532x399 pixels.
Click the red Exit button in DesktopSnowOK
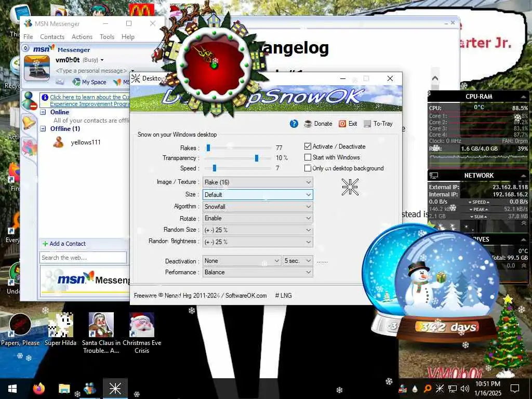coord(348,124)
